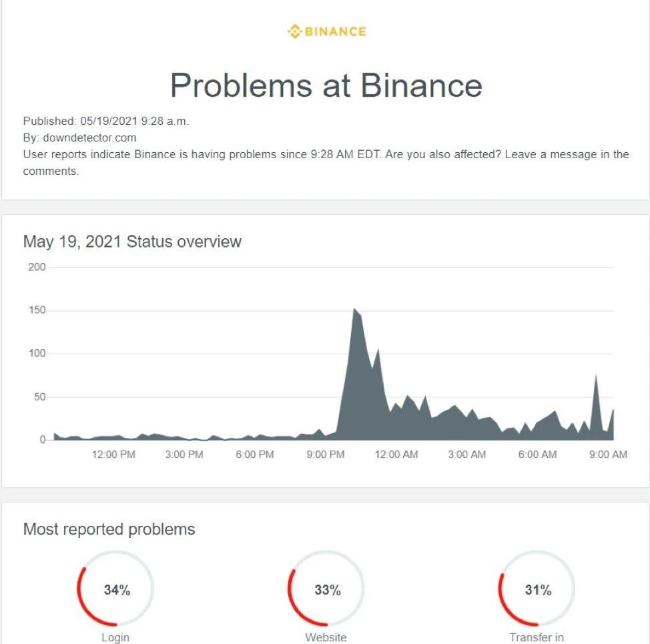Click the 3:00 AM time axis label
Viewport: 650px width, 644px height.
point(466,454)
